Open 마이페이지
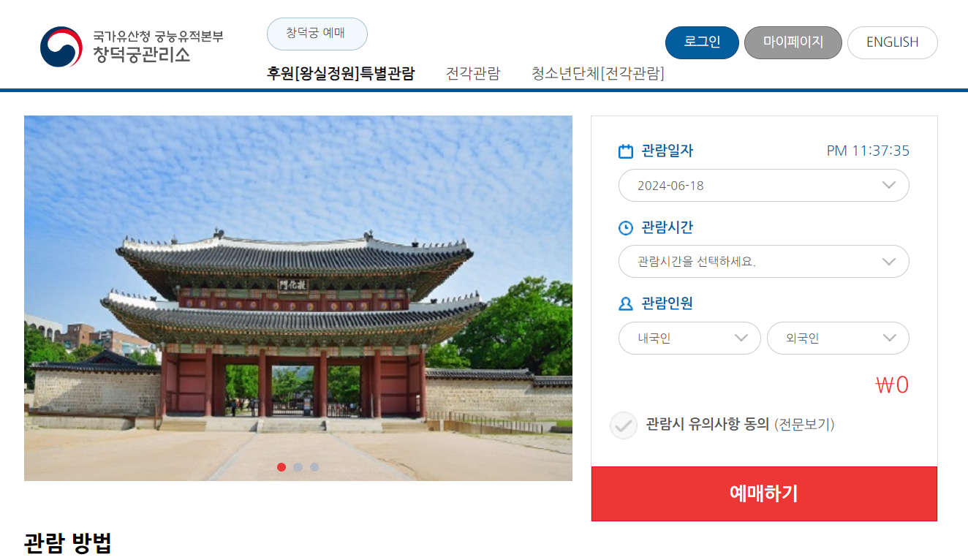The width and height of the screenshot is (968, 560). pyautogui.click(x=793, y=42)
